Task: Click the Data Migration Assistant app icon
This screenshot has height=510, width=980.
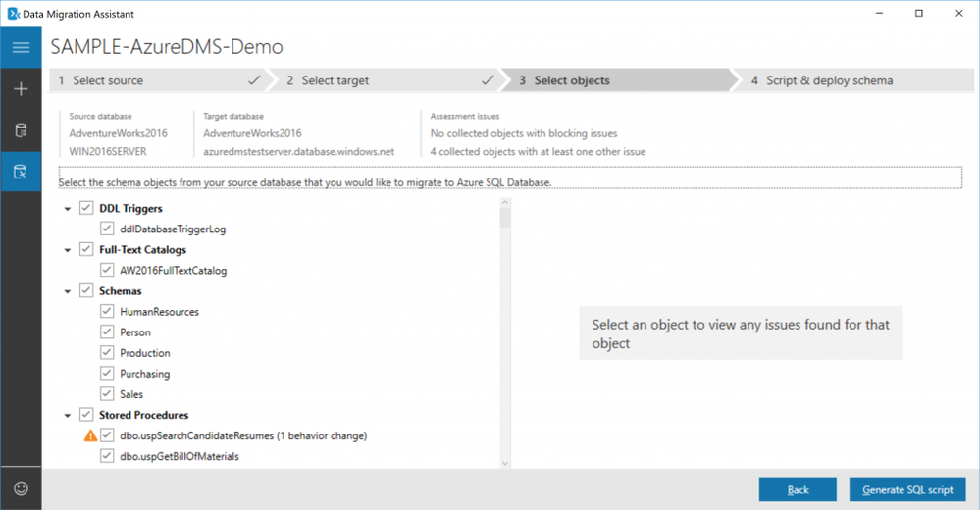Action: click(13, 13)
